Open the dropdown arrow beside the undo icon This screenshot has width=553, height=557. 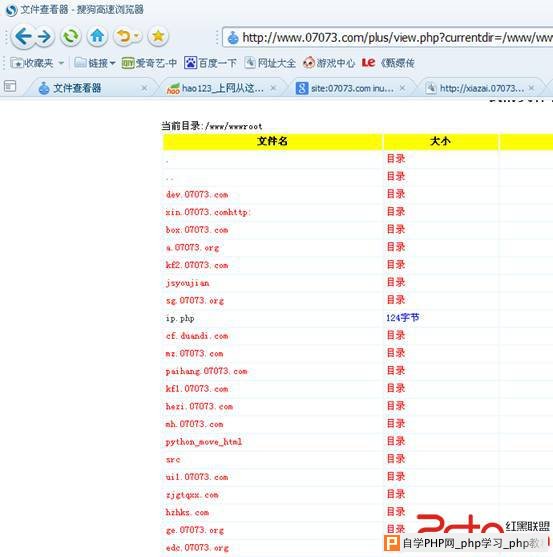137,36
